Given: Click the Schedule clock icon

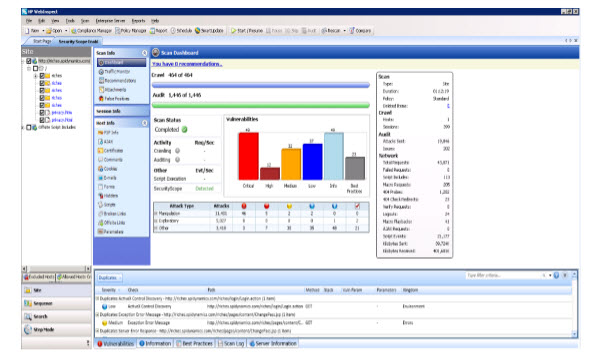Looking at the screenshot, I should tap(173, 31).
